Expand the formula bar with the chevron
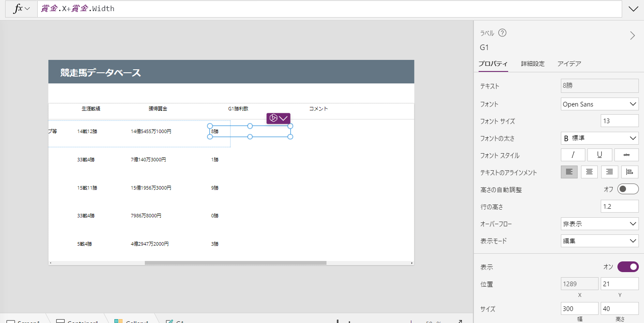Viewport: 644px width, 323px height. pos(633,9)
